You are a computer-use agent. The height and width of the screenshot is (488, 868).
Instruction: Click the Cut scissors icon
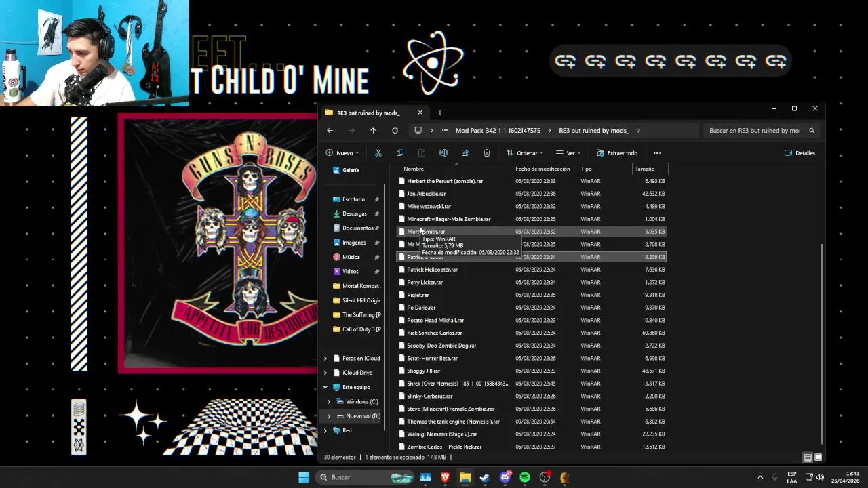[378, 153]
